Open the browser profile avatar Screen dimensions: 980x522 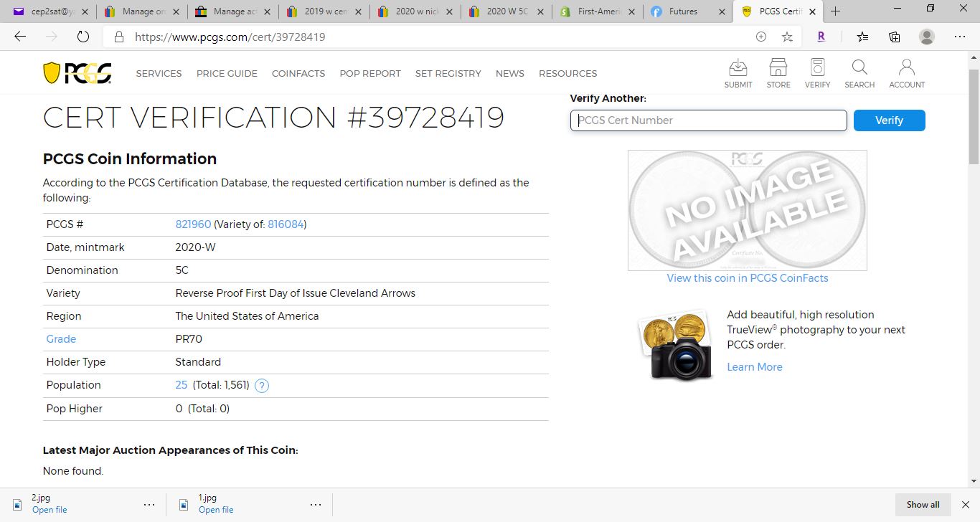coord(927,37)
